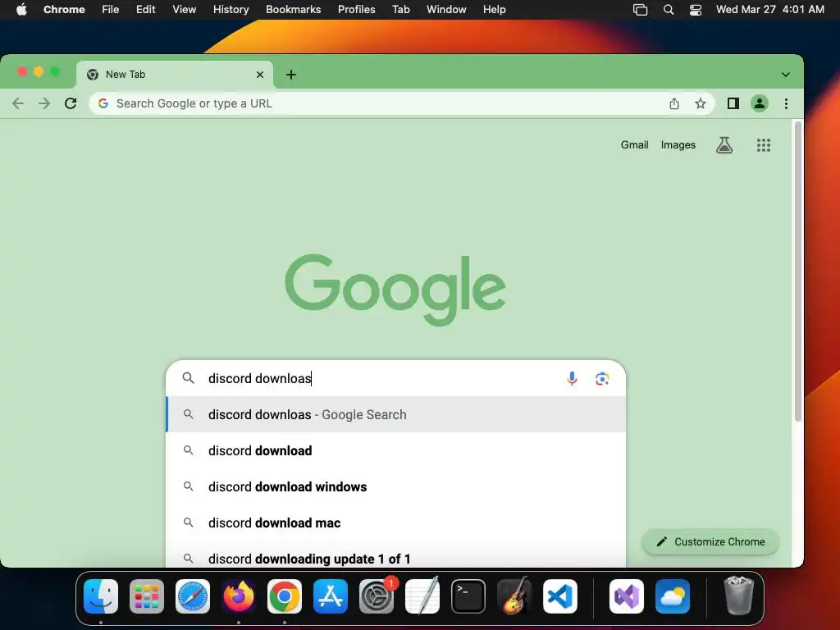Open the App Store from the Dock

coord(330,596)
